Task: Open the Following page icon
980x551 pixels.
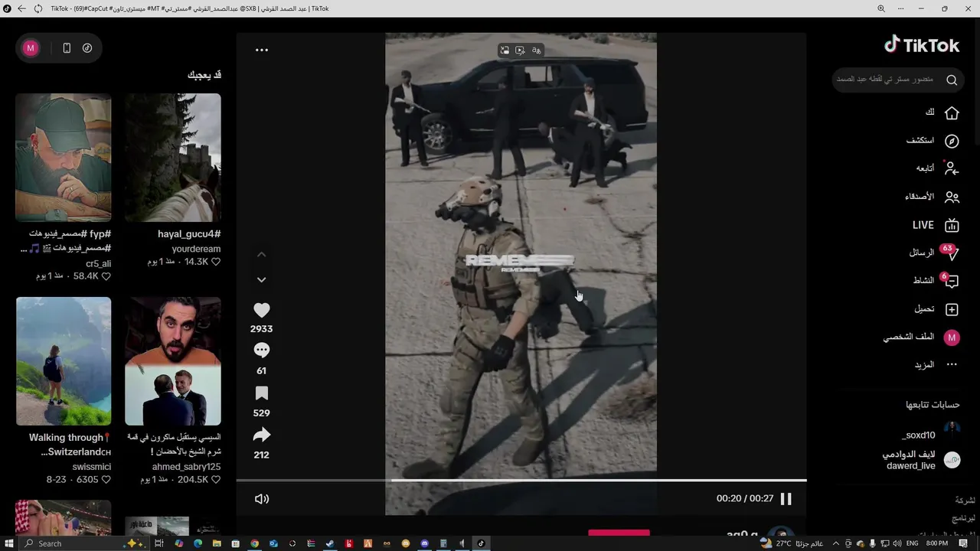Action: coord(952,168)
